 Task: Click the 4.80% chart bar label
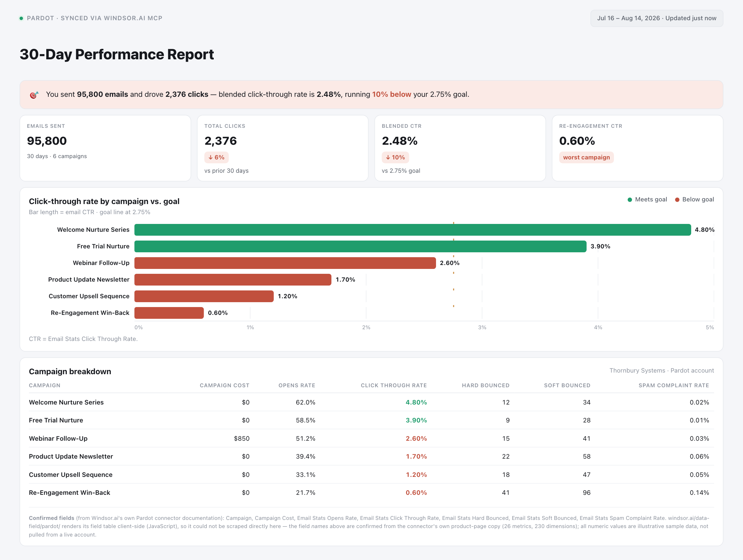tap(704, 230)
